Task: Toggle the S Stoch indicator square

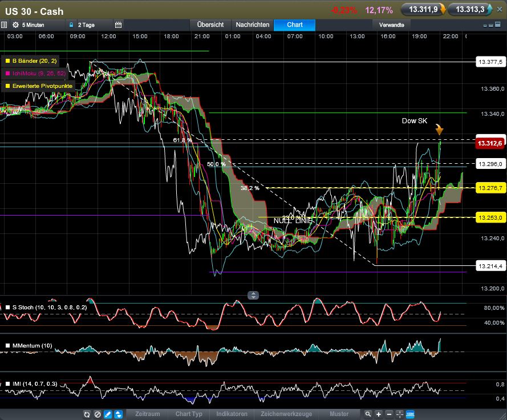Action: (8, 308)
